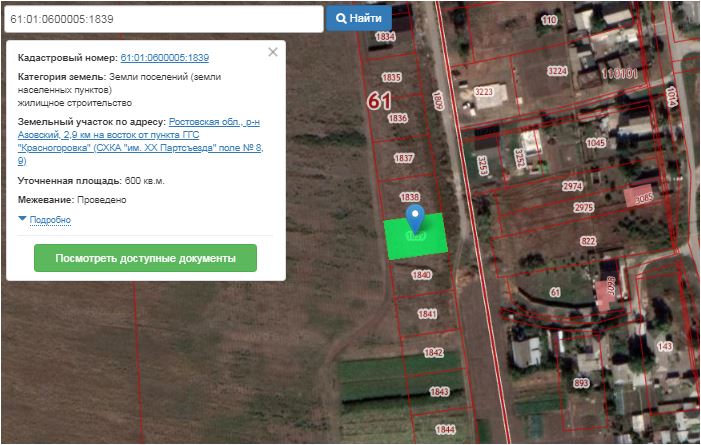
Task: Select parcel 1843 on the map
Action: point(439,392)
